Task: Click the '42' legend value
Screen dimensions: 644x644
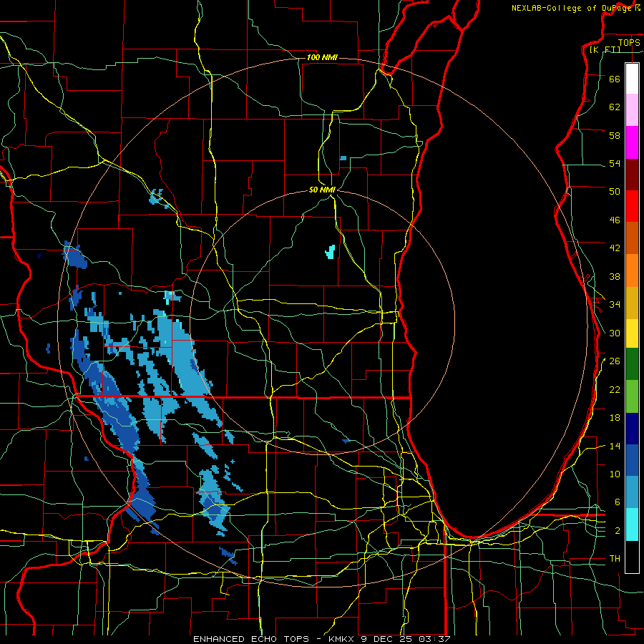Action: pyautogui.click(x=615, y=248)
